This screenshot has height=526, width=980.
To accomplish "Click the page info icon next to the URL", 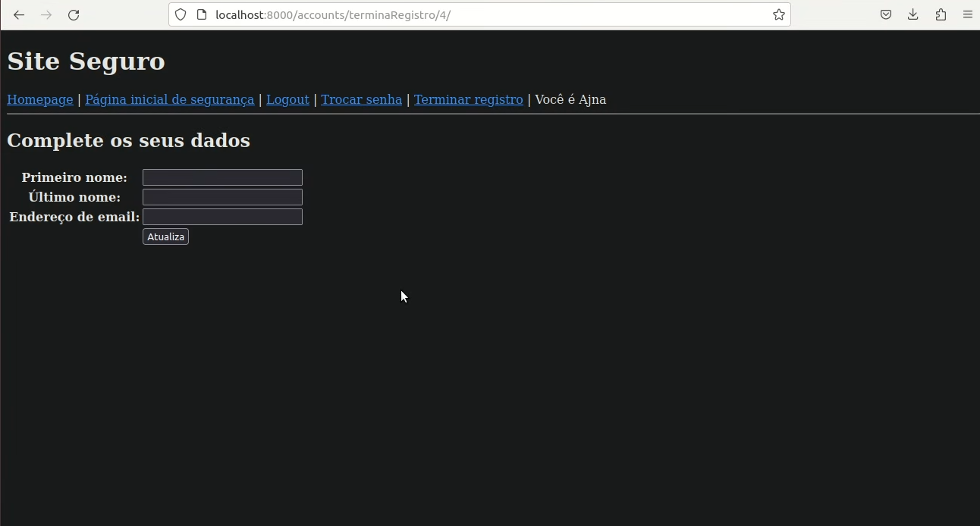I will click(199, 14).
